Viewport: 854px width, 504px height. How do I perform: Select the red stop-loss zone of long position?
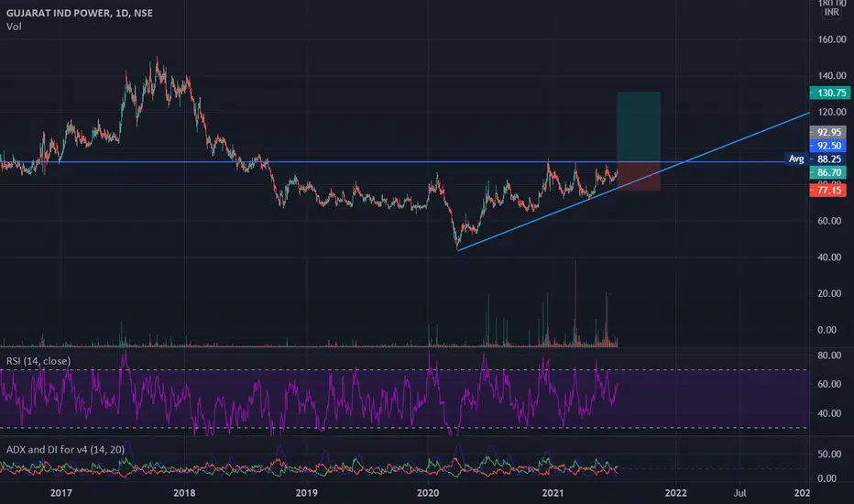(639, 176)
